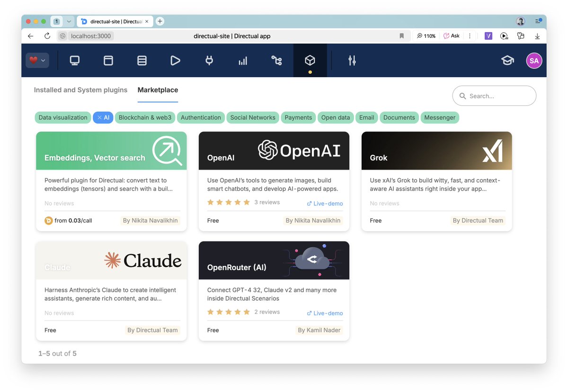Close the directual-site browser tab

point(147,21)
